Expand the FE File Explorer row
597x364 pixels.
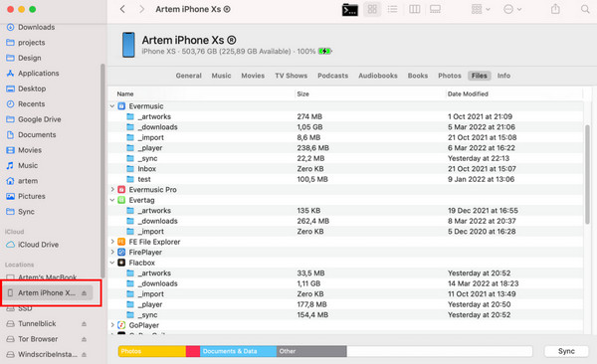[x=112, y=242]
